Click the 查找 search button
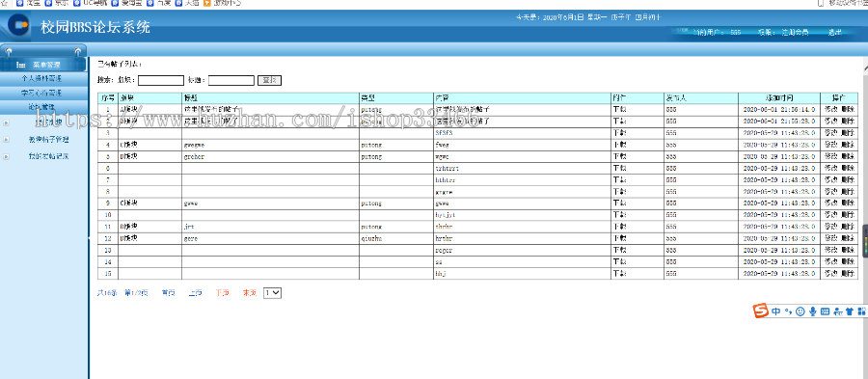 pos(270,81)
